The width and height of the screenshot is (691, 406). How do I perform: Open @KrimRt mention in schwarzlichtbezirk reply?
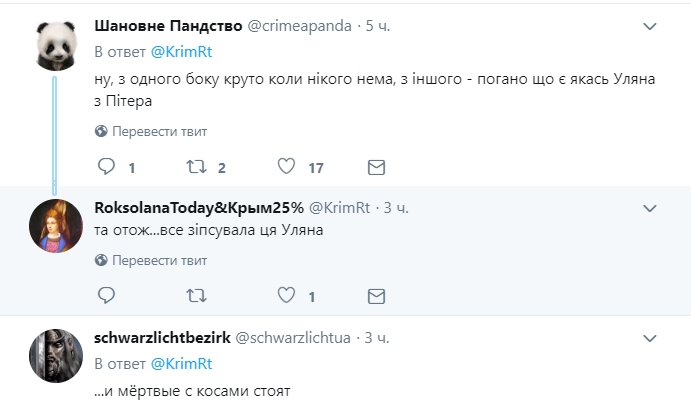(x=176, y=362)
